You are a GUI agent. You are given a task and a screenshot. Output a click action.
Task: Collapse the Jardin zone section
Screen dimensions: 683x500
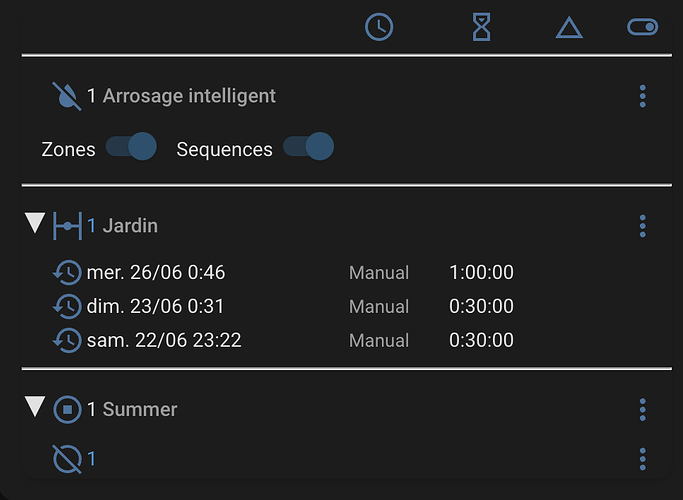pyautogui.click(x=35, y=223)
